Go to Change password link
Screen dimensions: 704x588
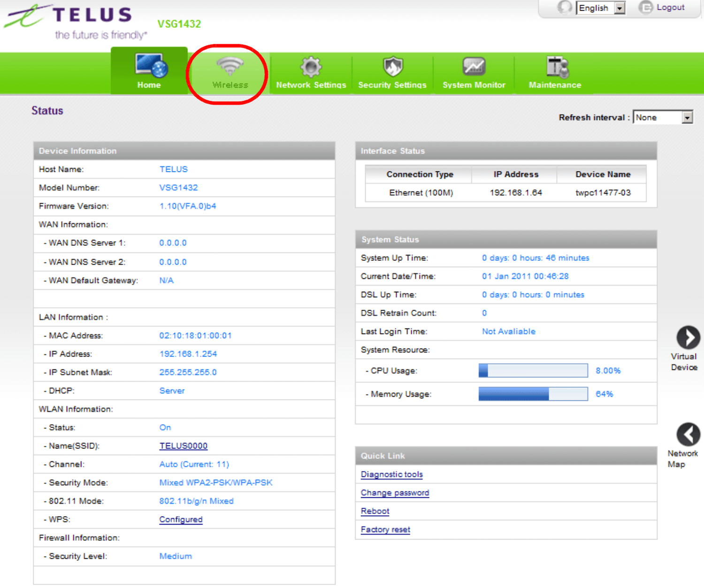tap(395, 493)
